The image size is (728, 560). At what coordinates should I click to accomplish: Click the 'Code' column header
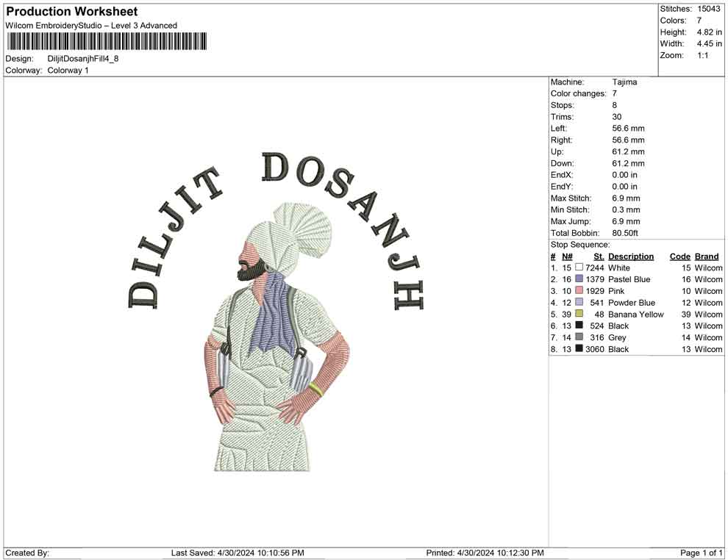[680, 256]
